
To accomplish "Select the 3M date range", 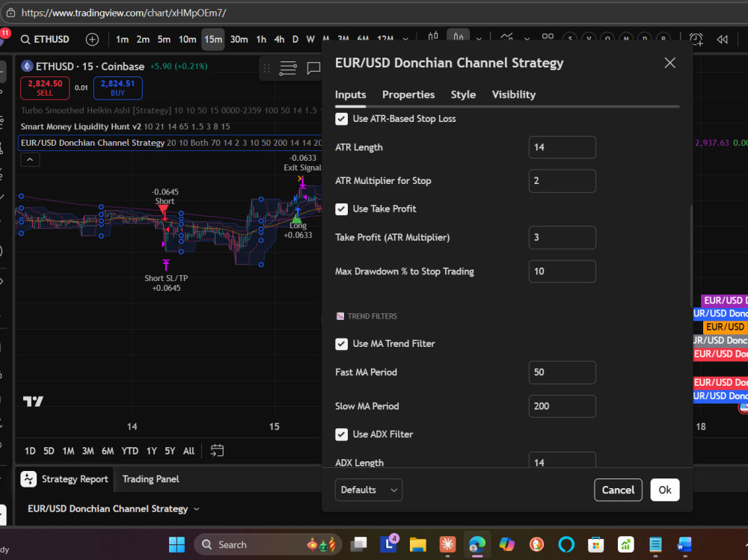I will tap(88, 451).
